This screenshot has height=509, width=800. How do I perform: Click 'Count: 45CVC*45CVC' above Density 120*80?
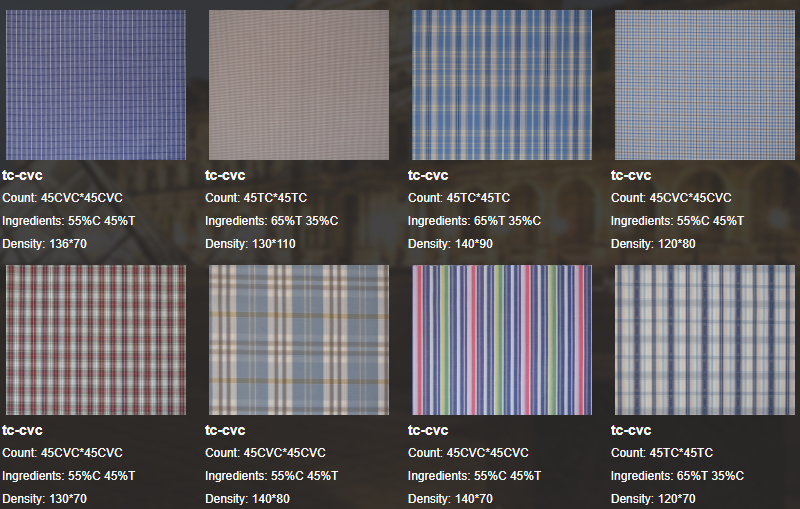tap(671, 198)
